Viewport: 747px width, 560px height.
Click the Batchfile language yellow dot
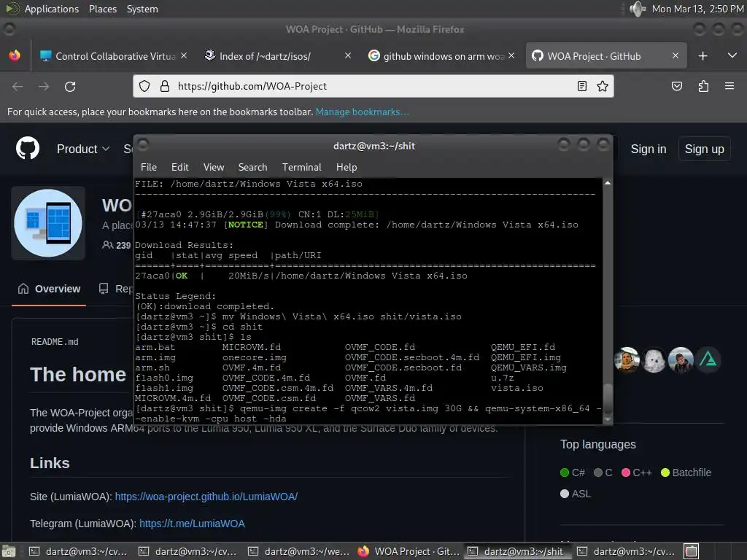point(665,472)
